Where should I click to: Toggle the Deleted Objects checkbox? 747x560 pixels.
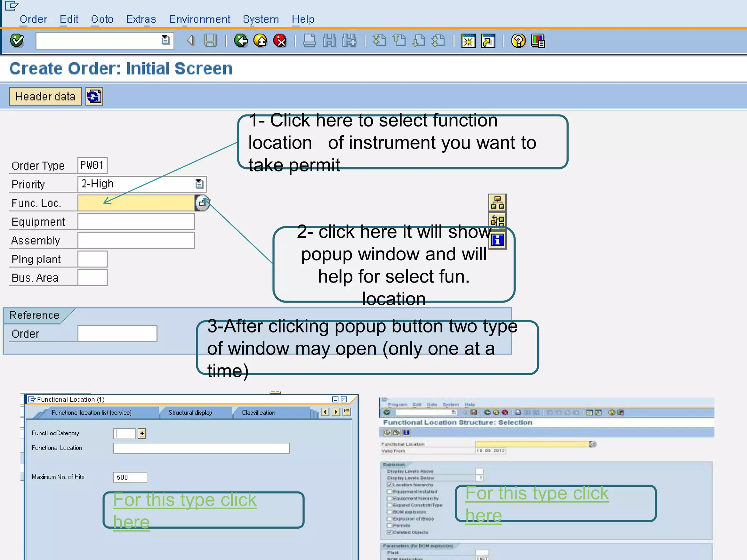390,532
